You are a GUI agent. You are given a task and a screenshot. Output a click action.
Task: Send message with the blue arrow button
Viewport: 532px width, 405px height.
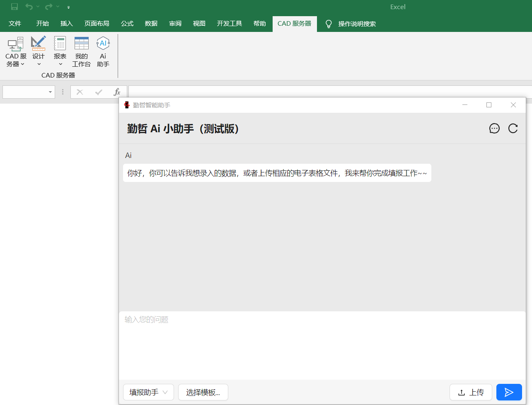click(509, 392)
